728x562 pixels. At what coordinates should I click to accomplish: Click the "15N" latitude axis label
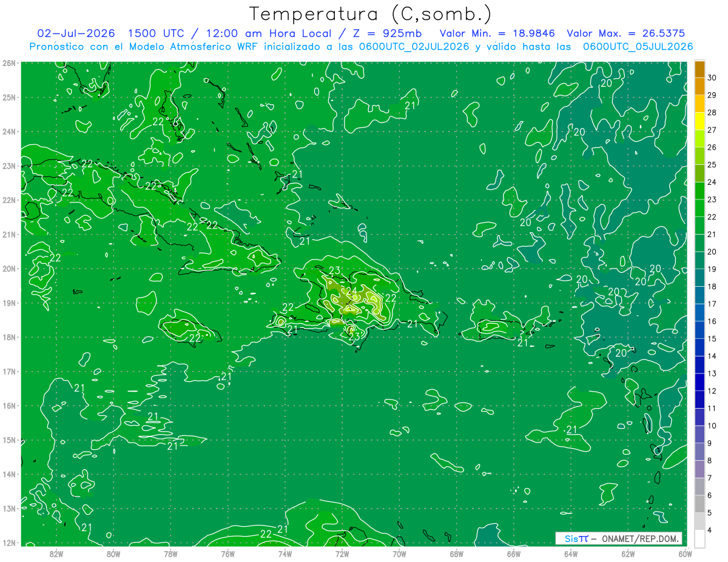pyautogui.click(x=8, y=440)
